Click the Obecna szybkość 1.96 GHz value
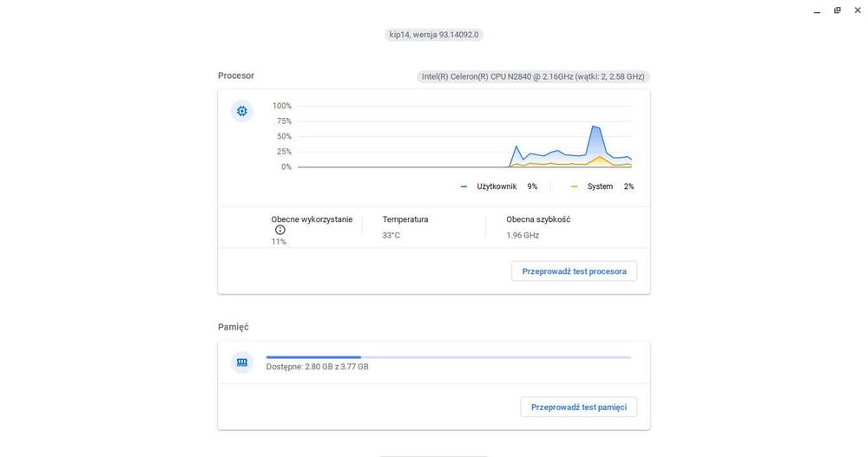 click(x=523, y=235)
